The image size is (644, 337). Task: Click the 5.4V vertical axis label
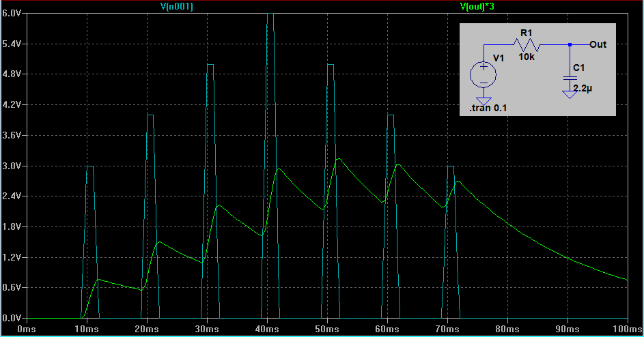point(11,44)
